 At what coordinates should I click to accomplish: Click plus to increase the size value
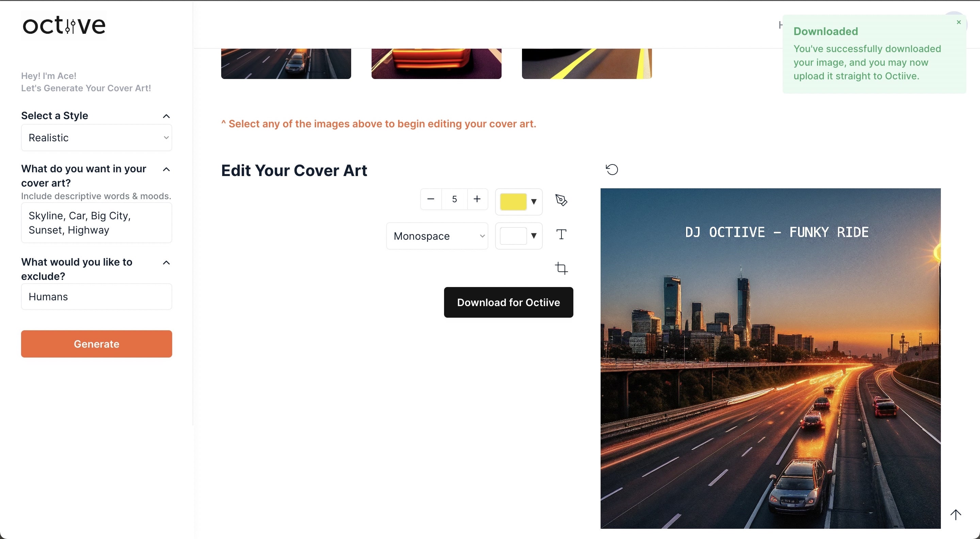click(x=477, y=199)
